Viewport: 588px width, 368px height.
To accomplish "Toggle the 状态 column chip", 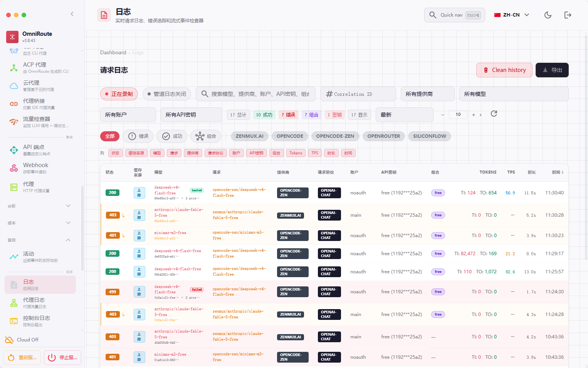I will tap(115, 153).
